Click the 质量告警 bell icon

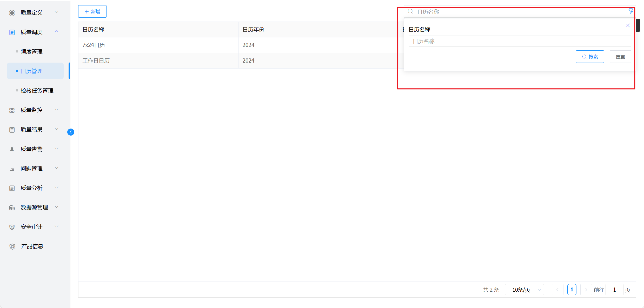tap(12, 149)
